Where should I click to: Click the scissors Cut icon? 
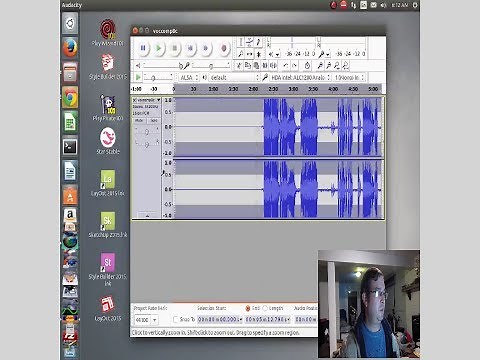click(x=239, y=65)
